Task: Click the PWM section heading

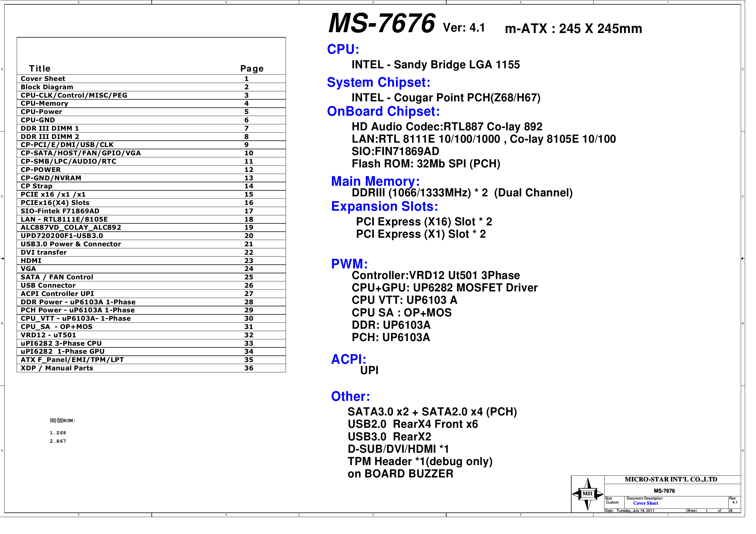Action: (x=349, y=264)
